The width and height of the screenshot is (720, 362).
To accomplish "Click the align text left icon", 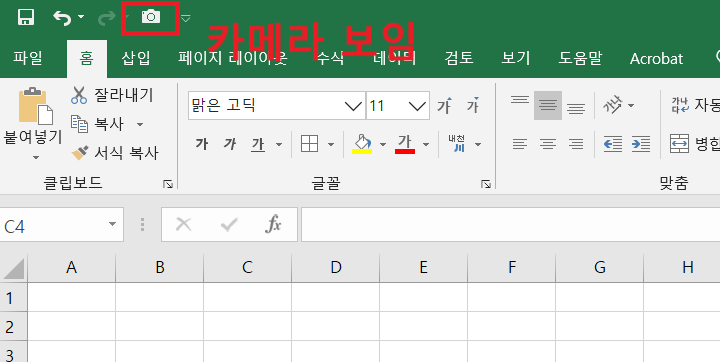I will click(520, 144).
